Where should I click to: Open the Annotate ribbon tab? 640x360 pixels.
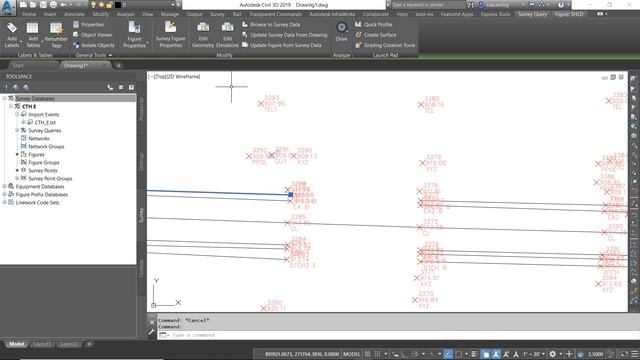point(74,14)
